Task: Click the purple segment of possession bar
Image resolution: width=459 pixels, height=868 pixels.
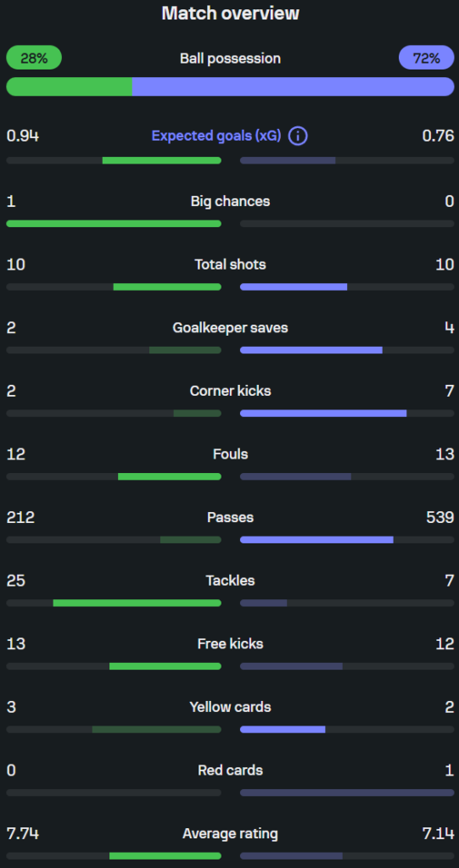Action: point(294,87)
